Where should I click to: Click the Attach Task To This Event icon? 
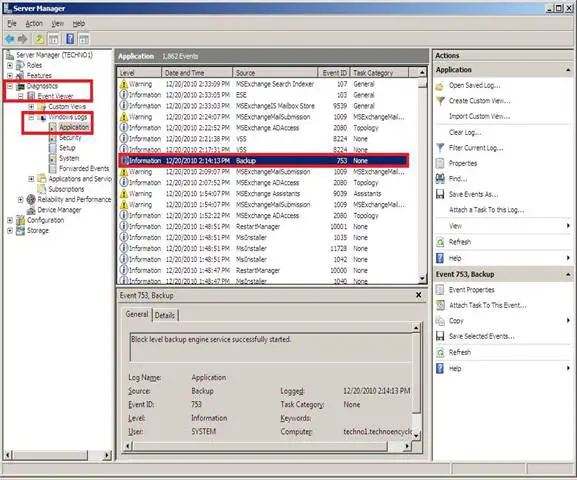coord(440,305)
